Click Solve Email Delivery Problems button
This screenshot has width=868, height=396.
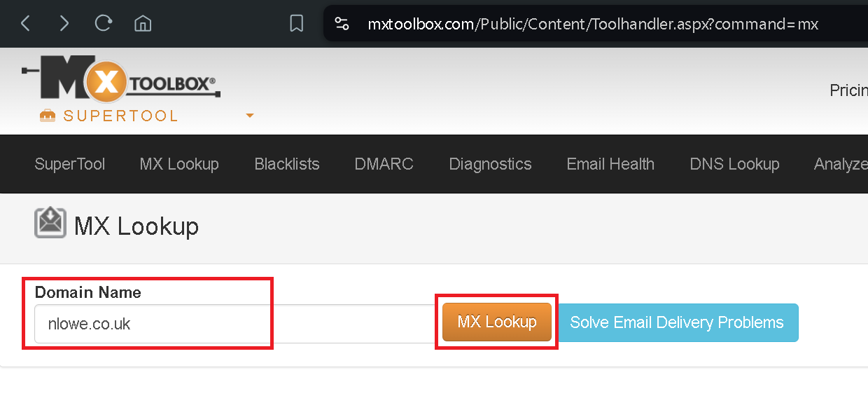click(678, 322)
